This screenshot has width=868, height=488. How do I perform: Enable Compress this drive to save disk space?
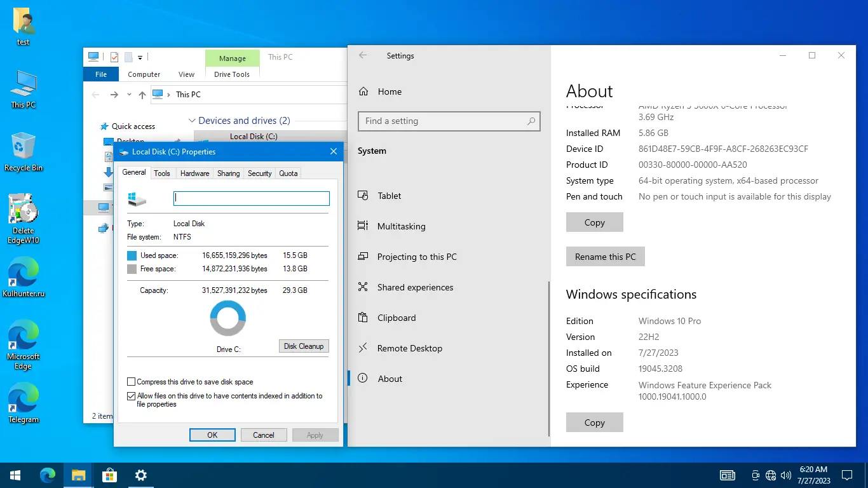(132, 382)
